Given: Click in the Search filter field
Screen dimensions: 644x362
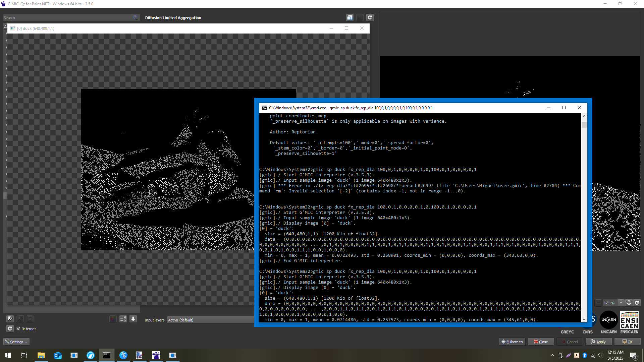Looking at the screenshot, I should pos(67,18).
